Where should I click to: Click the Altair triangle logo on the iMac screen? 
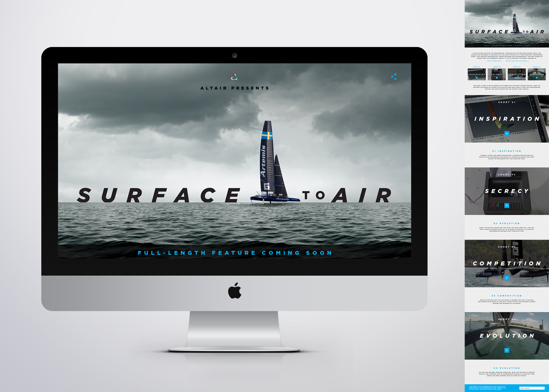[234, 77]
